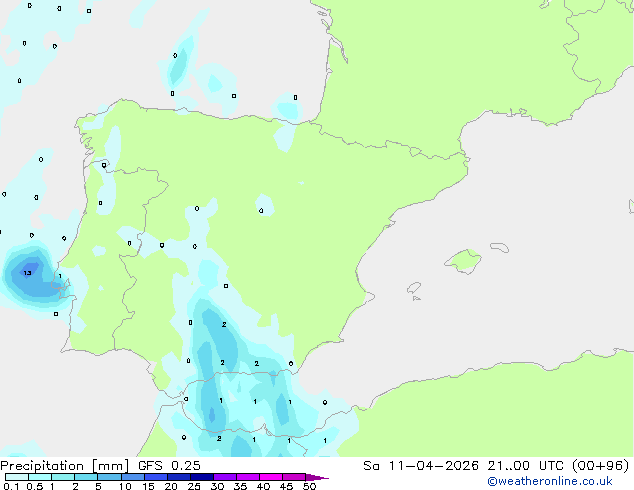The width and height of the screenshot is (634, 490).
Task: Click the 0.1–0.5 mm legend color swatch
Action: 17,477
